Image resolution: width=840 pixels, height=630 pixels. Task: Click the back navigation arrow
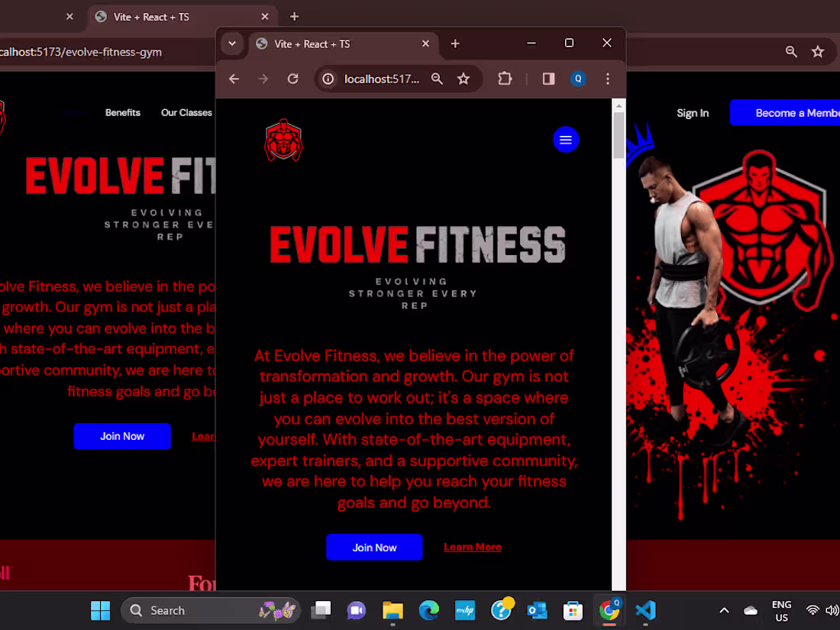233,79
